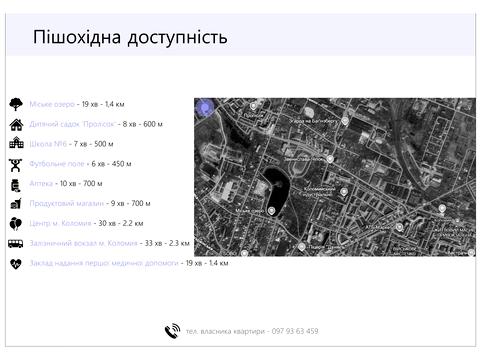The height and width of the screenshot is (360, 480).
Task: Click the "6 хв - 450 м" distance text
Action: [x=111, y=164]
